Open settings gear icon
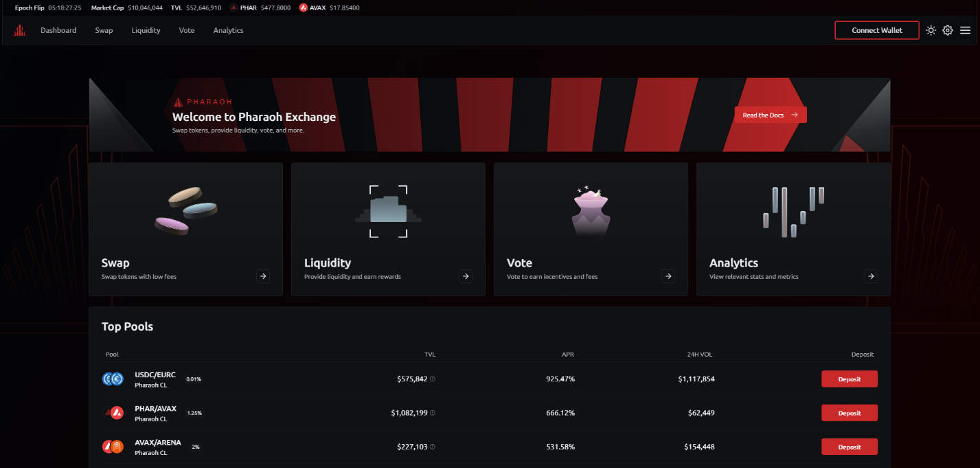This screenshot has width=980, height=468. click(948, 30)
